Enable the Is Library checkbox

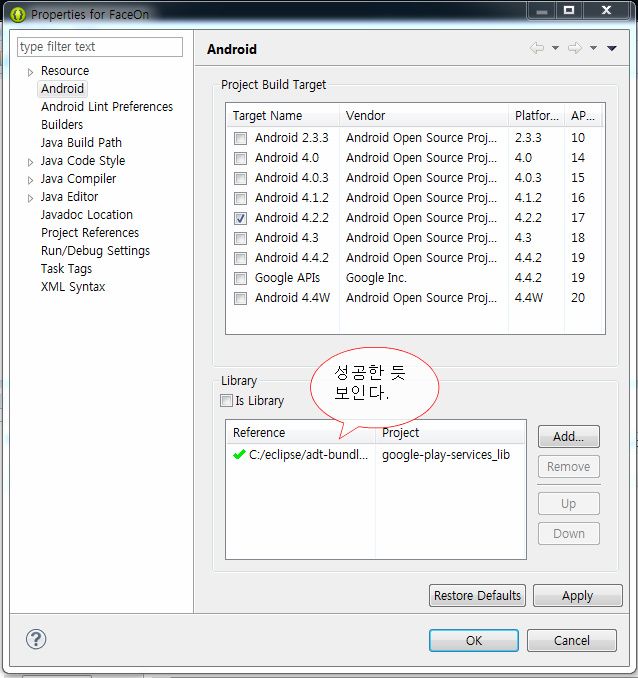(226, 400)
